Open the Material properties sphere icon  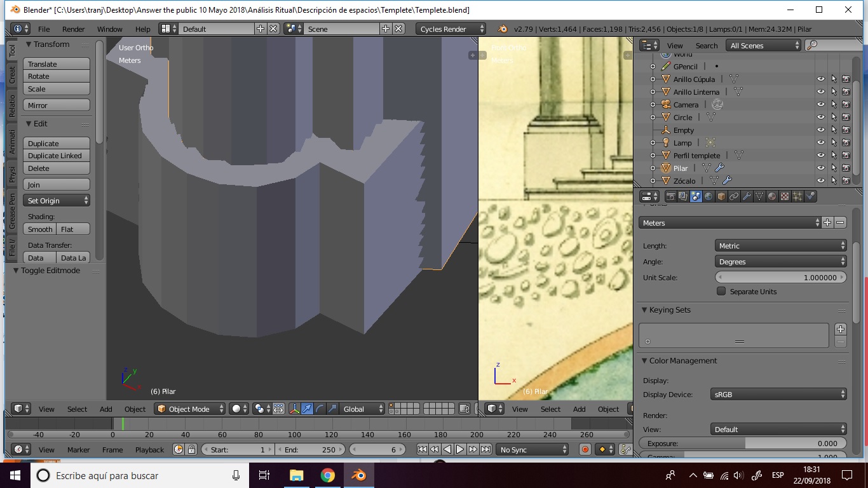click(772, 196)
